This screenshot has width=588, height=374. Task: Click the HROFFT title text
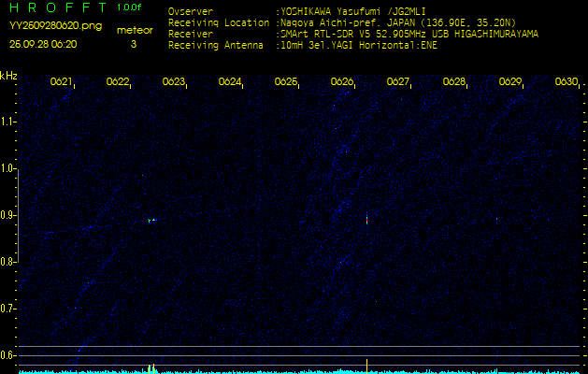59,7
